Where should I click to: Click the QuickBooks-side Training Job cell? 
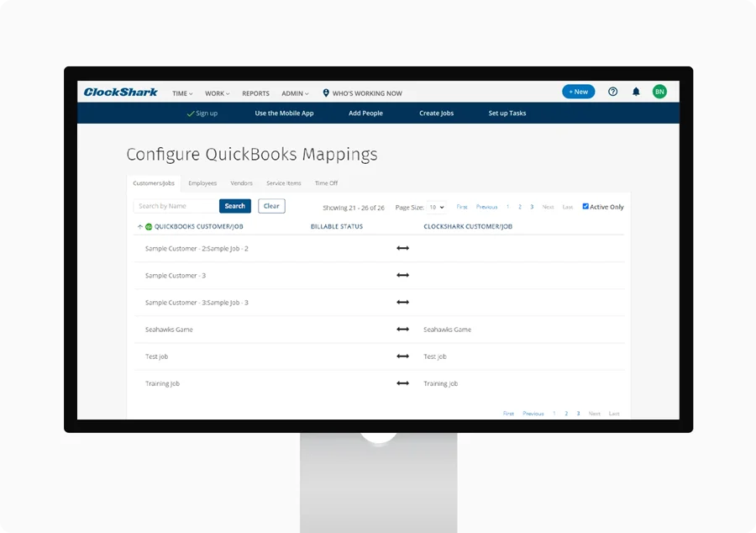(x=162, y=383)
